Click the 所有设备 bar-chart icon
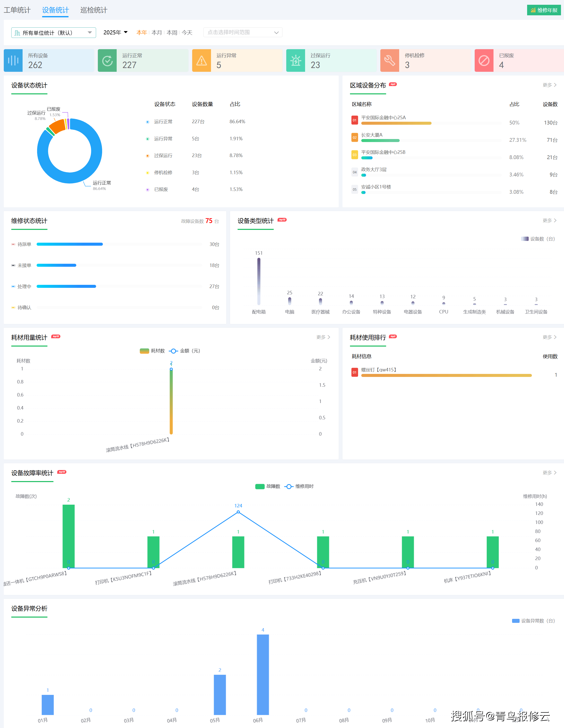Screen dimensions: 564x728 13,60
